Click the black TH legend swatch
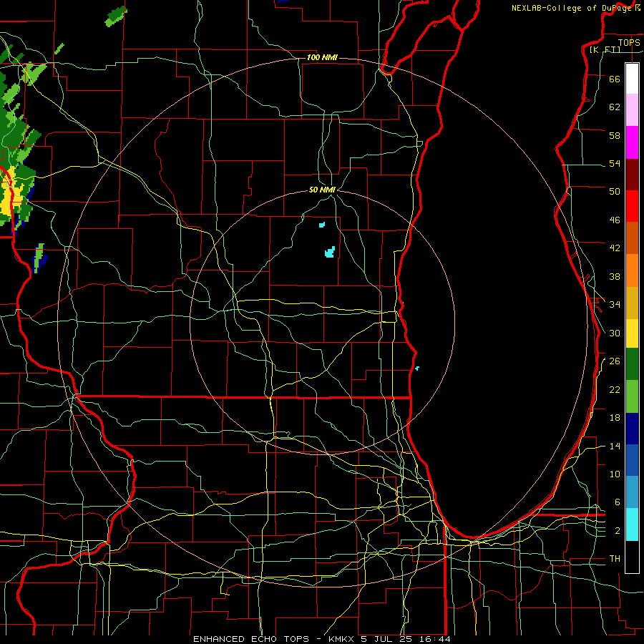The height and width of the screenshot is (644, 644). tap(632, 557)
